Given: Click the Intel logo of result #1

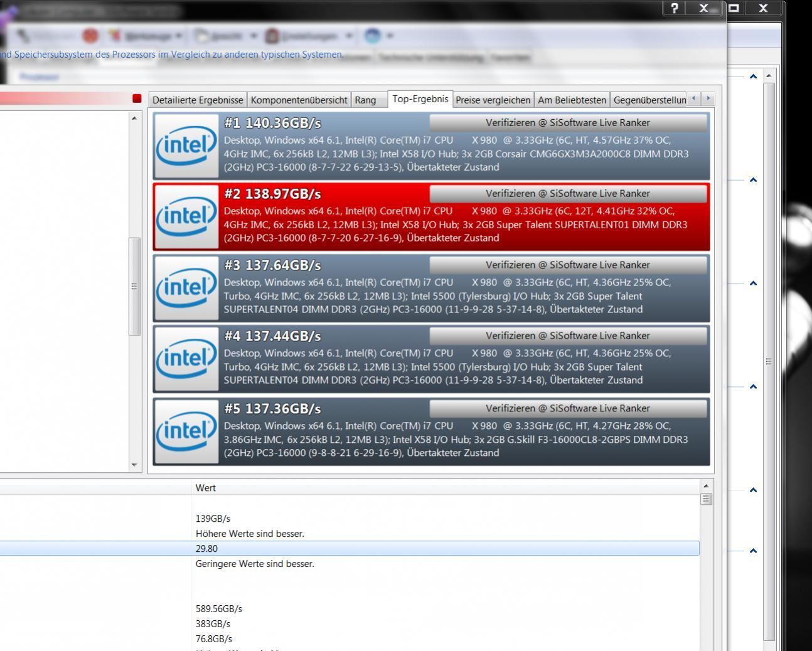Looking at the screenshot, I should tap(186, 146).
